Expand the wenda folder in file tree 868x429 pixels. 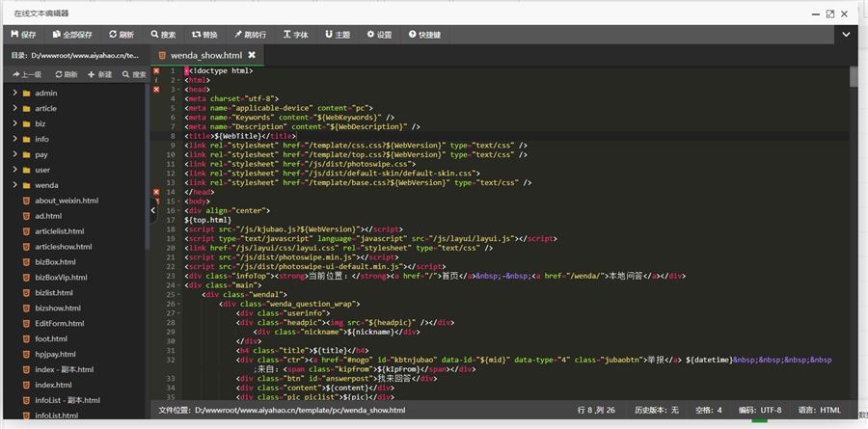(x=46, y=185)
